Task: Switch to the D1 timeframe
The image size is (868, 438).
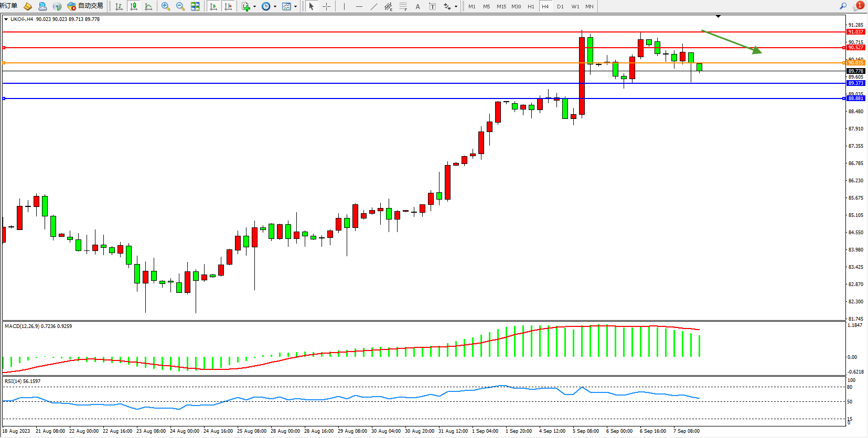Action: point(560,6)
